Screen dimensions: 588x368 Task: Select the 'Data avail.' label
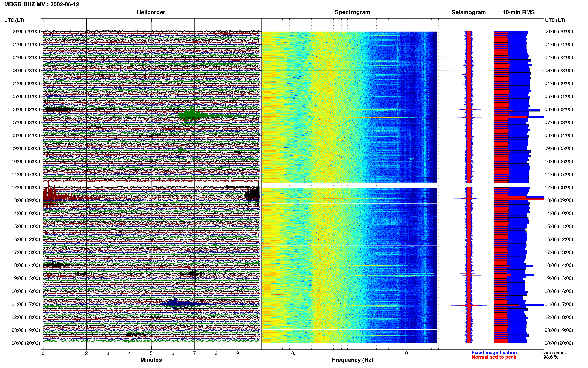click(x=554, y=352)
